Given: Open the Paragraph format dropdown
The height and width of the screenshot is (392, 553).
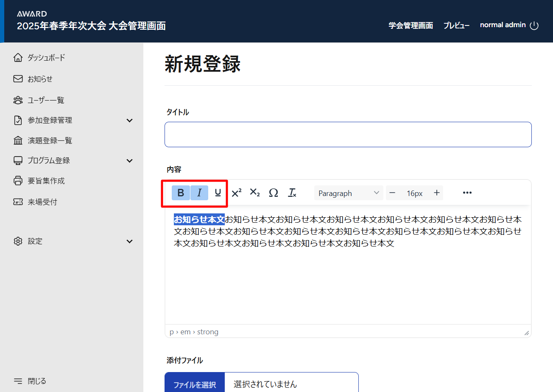Looking at the screenshot, I should (x=349, y=193).
